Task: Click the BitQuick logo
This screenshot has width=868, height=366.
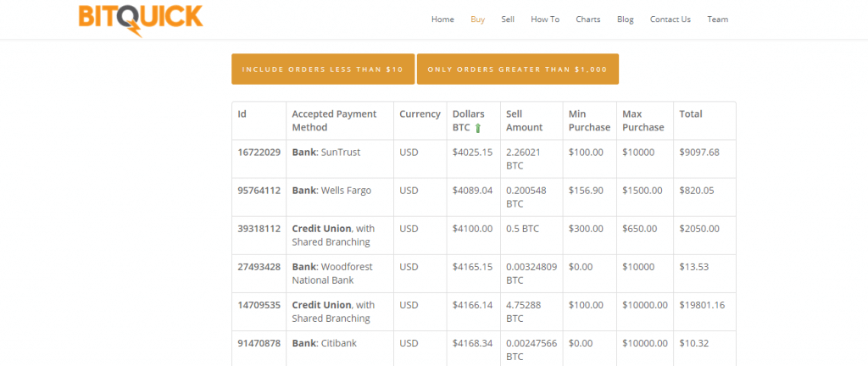Action: click(141, 19)
